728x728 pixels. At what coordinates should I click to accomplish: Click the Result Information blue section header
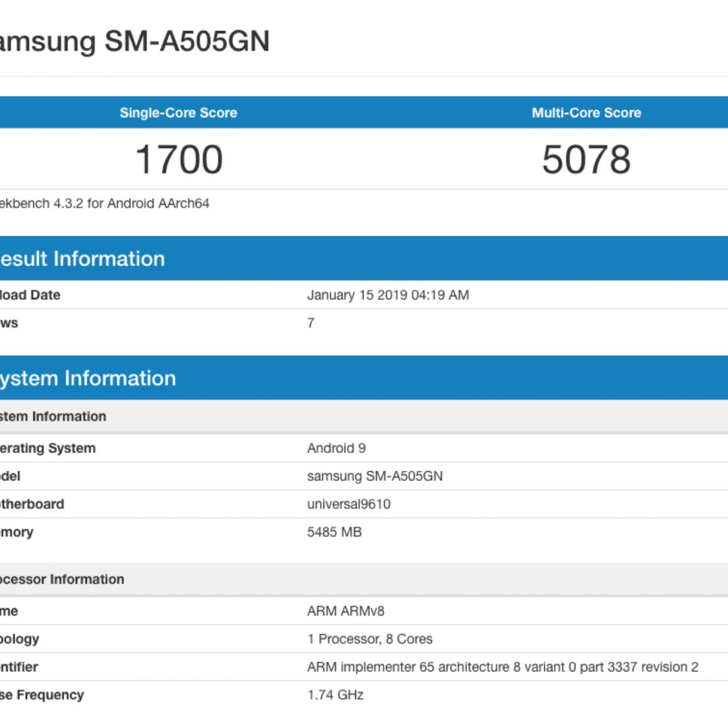click(82, 258)
